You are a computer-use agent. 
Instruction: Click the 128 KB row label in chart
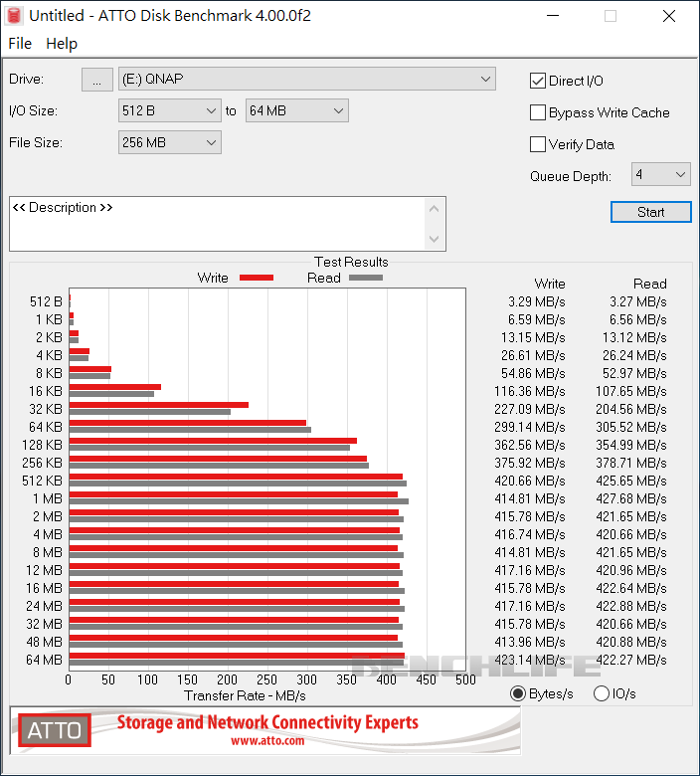click(42, 445)
